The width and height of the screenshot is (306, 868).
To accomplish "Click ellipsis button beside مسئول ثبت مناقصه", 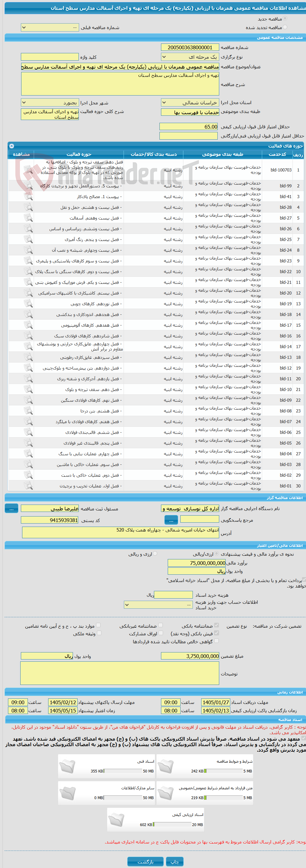I will 11,509.
